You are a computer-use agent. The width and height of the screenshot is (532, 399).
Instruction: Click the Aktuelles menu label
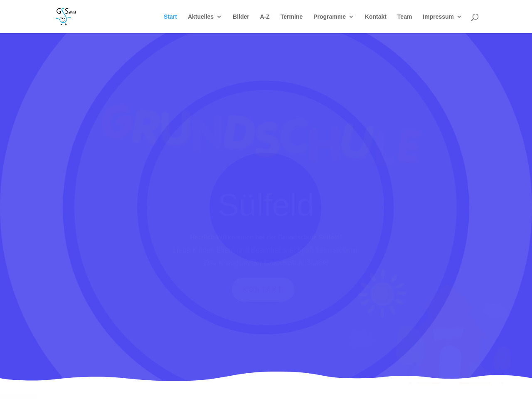[200, 17]
